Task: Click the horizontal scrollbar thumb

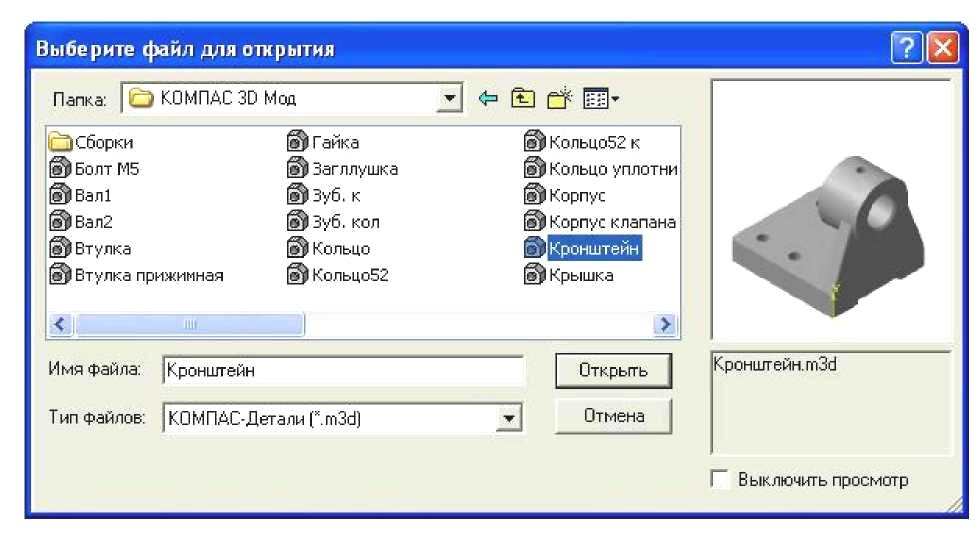Action: pyautogui.click(x=189, y=325)
